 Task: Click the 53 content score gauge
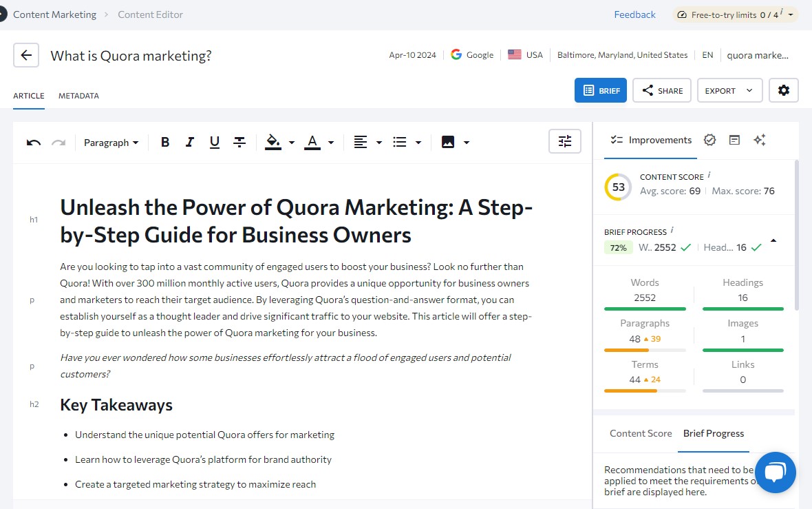tap(619, 187)
